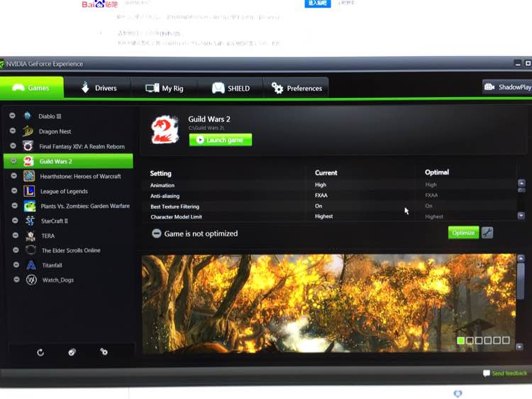Click Titanfall optimization status icon
532x399 pixels.
point(16,265)
